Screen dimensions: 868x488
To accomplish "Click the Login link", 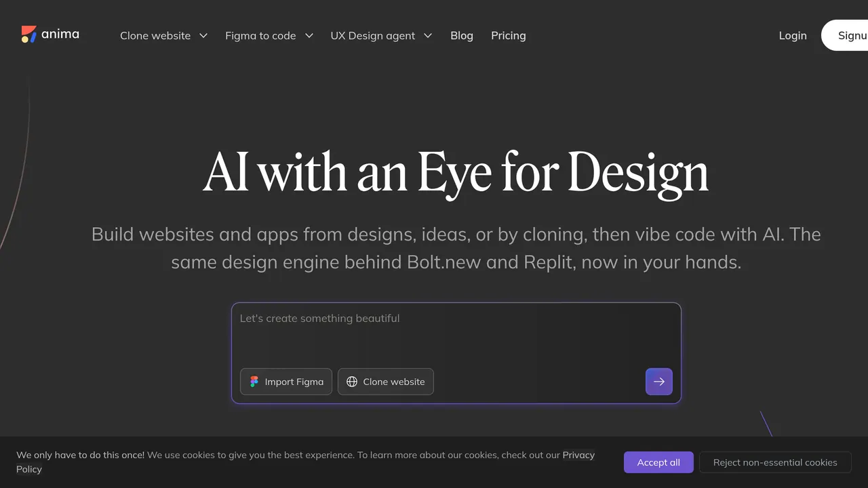I will tap(793, 35).
